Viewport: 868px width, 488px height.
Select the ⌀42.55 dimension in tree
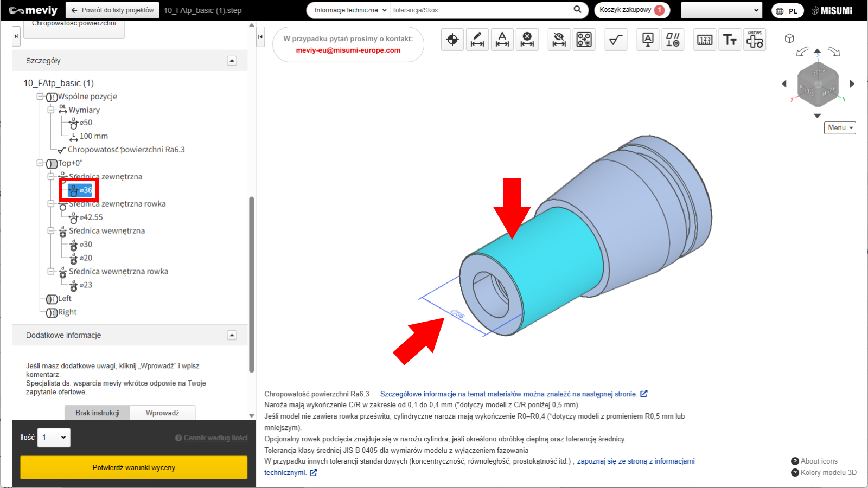coord(91,217)
